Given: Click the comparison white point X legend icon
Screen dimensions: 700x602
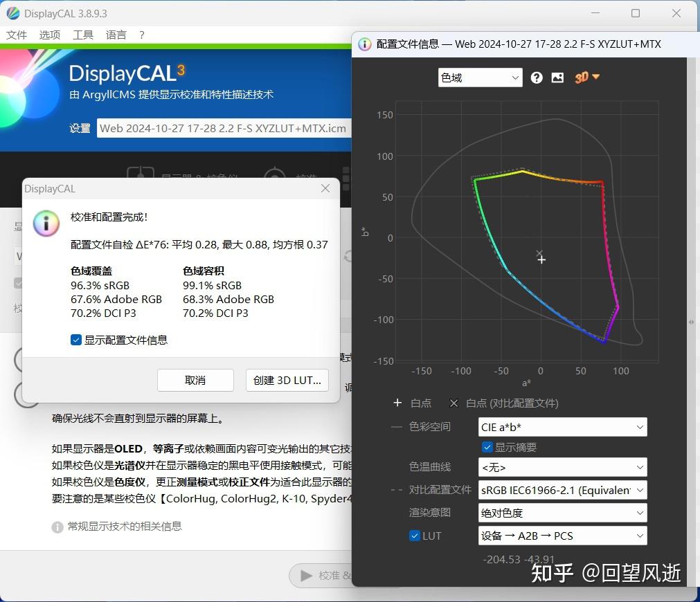Looking at the screenshot, I should 454,403.
